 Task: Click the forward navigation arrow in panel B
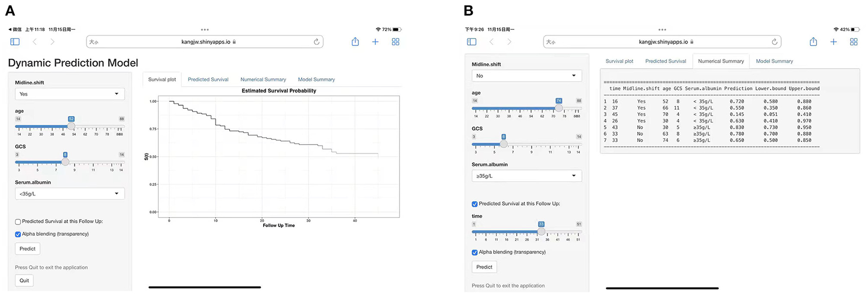[x=509, y=42]
